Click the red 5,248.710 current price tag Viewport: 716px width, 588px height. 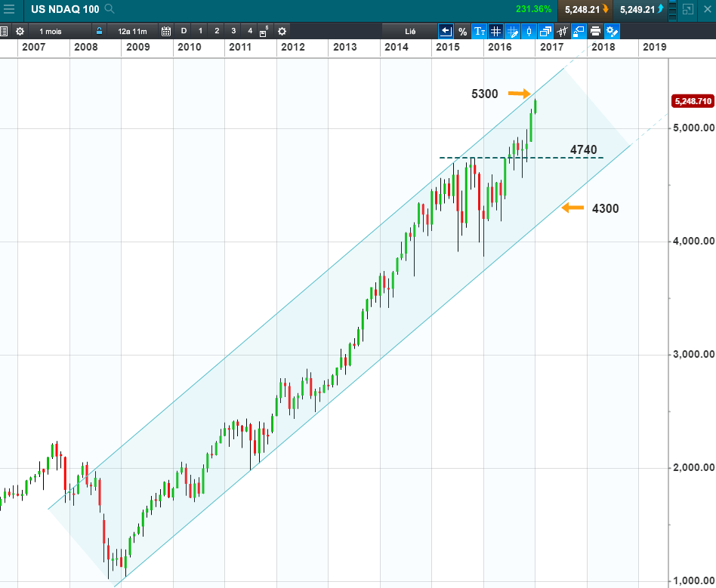[x=693, y=101]
